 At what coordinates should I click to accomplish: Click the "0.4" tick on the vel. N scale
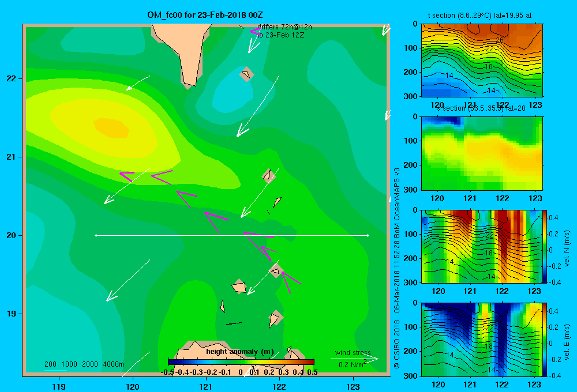[553, 218]
